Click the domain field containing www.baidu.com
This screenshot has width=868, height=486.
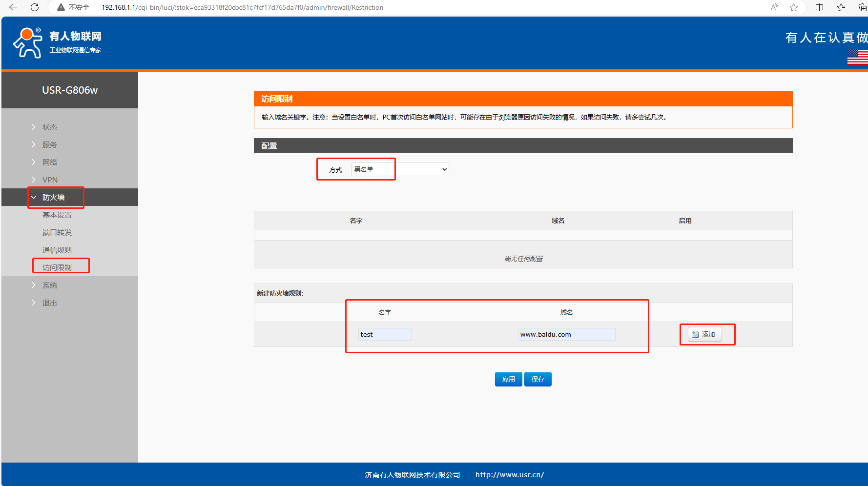coord(566,334)
